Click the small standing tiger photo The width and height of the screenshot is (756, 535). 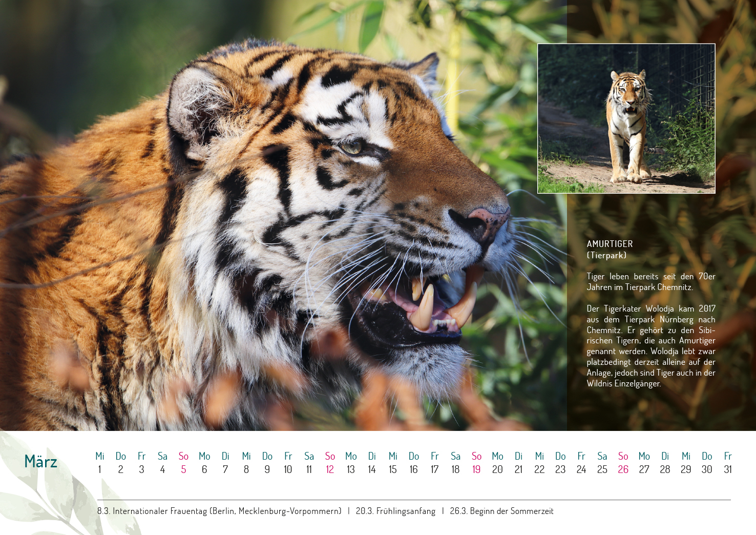click(x=626, y=118)
